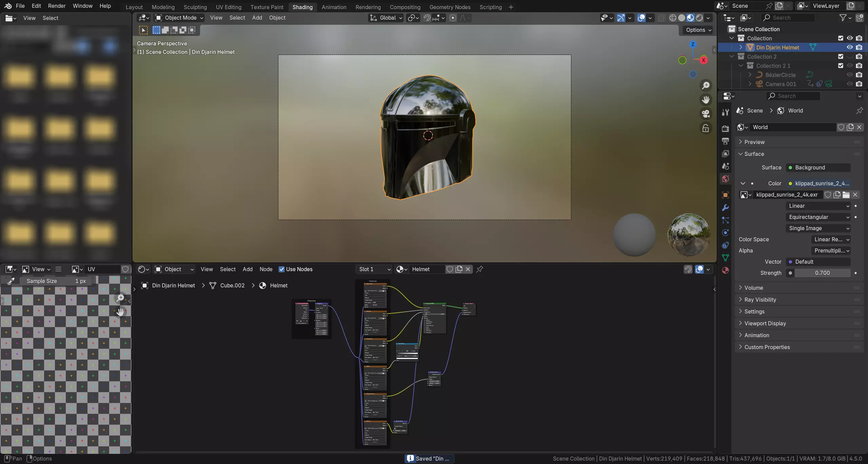Open the node editor Add menu
This screenshot has width=868, height=464.
[248, 269]
